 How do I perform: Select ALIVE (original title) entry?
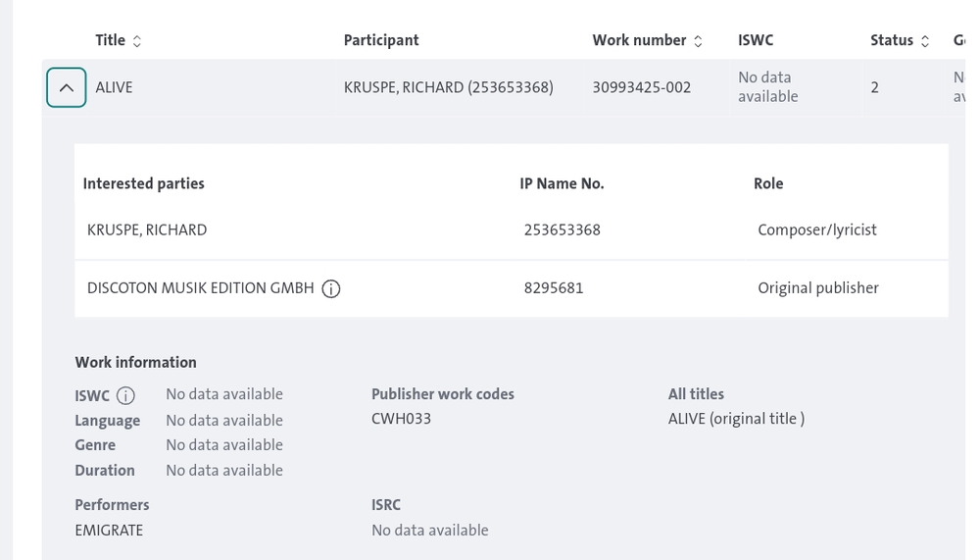[736, 419]
